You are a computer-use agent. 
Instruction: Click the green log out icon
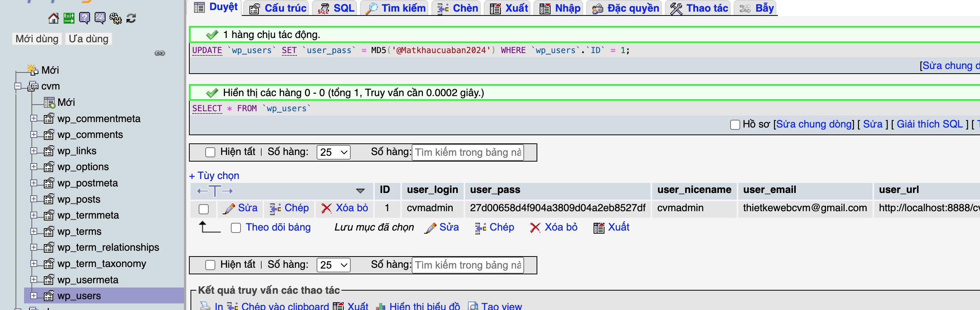(69, 18)
